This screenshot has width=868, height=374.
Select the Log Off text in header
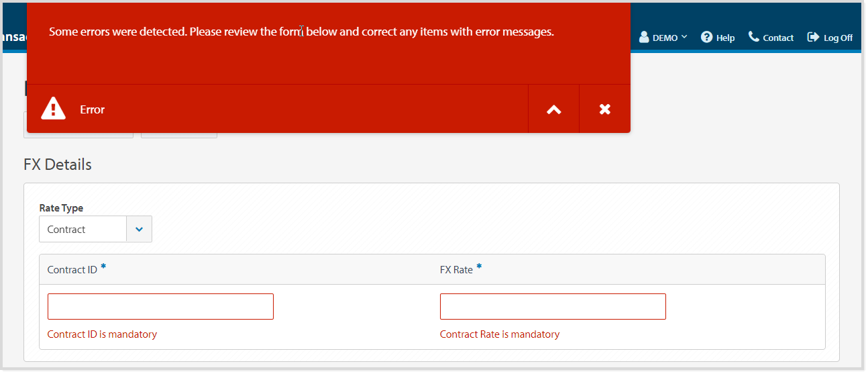838,38
